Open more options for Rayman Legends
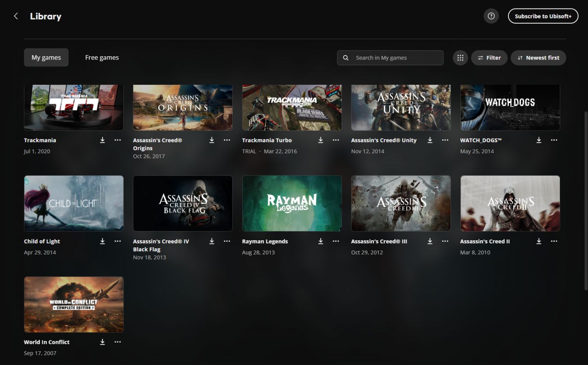The image size is (588, 365). [x=336, y=241]
